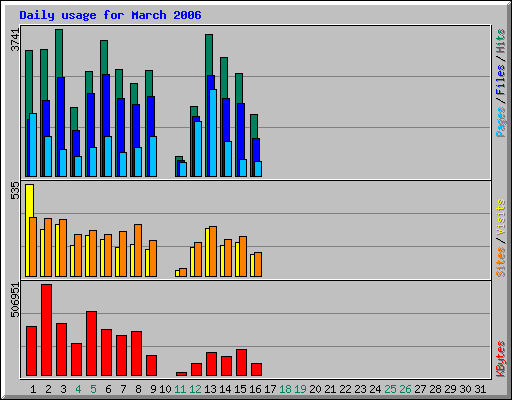The image size is (512, 400).
Task: Click the small red KBytes bar for day 11
Action: (x=181, y=374)
